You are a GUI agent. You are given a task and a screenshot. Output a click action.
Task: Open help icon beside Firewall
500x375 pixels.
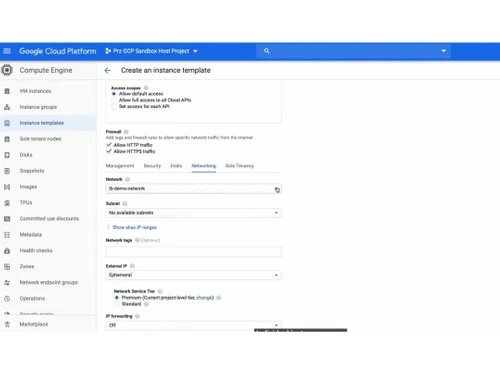click(x=126, y=132)
